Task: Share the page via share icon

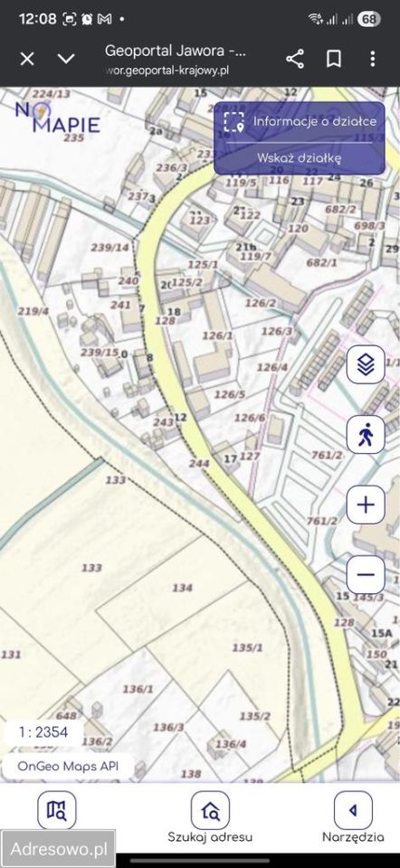Action: 295,59
